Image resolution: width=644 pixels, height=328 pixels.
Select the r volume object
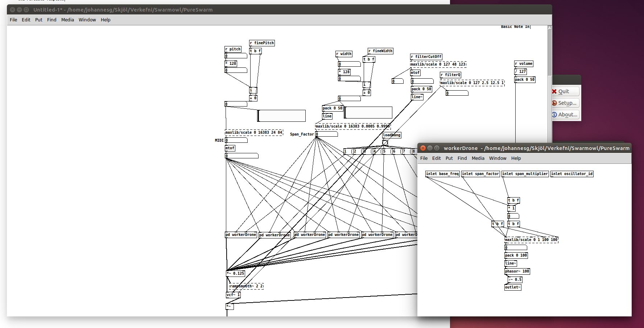pyautogui.click(x=524, y=63)
